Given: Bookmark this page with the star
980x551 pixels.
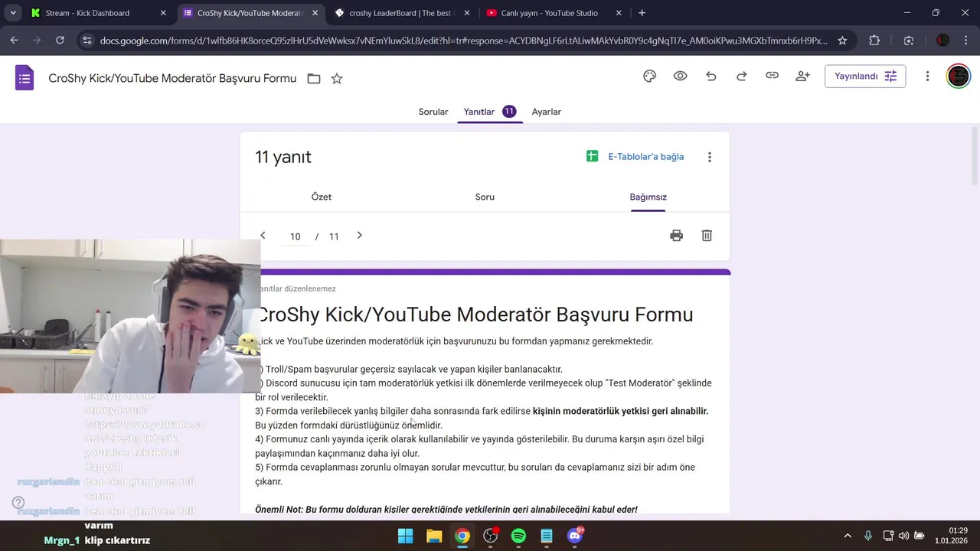Looking at the screenshot, I should point(842,41).
